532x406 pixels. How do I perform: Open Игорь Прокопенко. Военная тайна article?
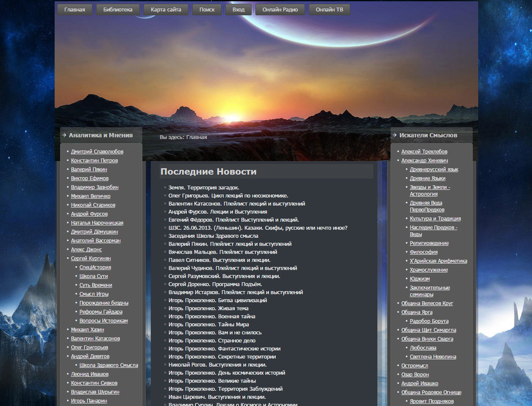point(212,317)
